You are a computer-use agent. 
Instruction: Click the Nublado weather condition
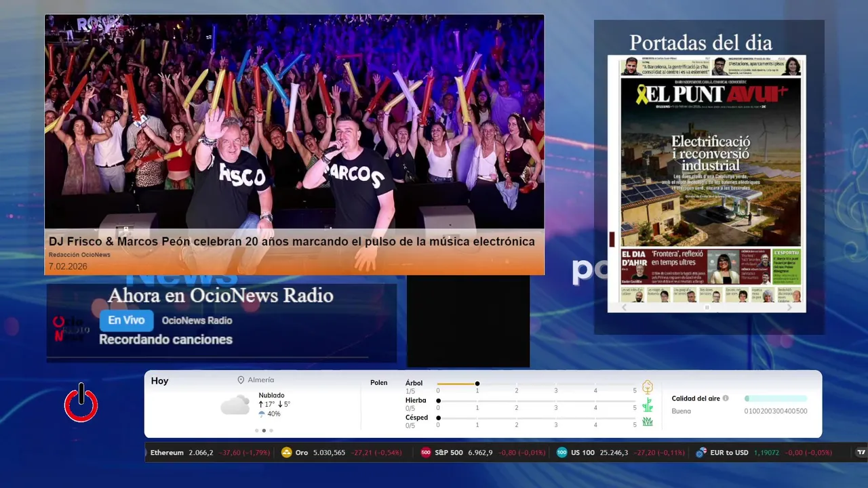coord(271,395)
